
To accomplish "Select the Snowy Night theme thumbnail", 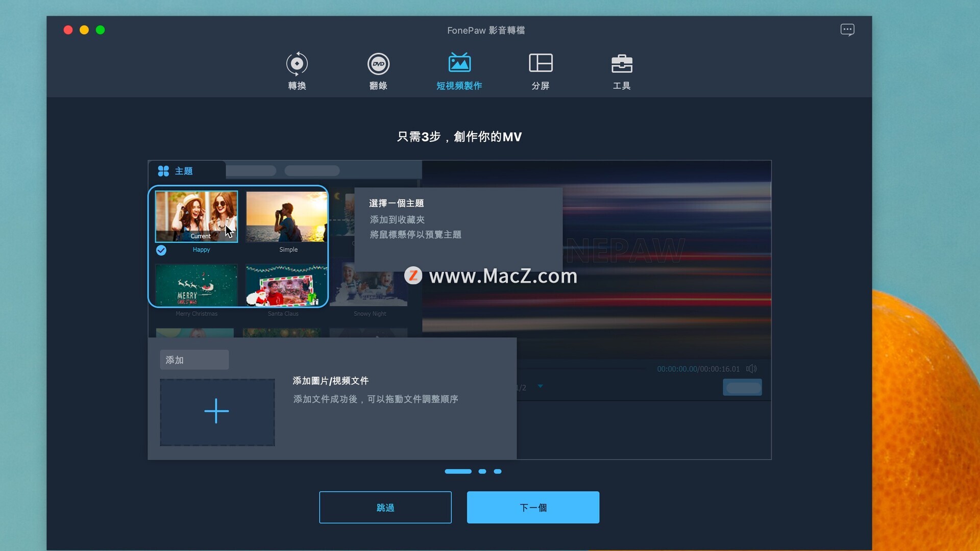I will click(x=369, y=285).
